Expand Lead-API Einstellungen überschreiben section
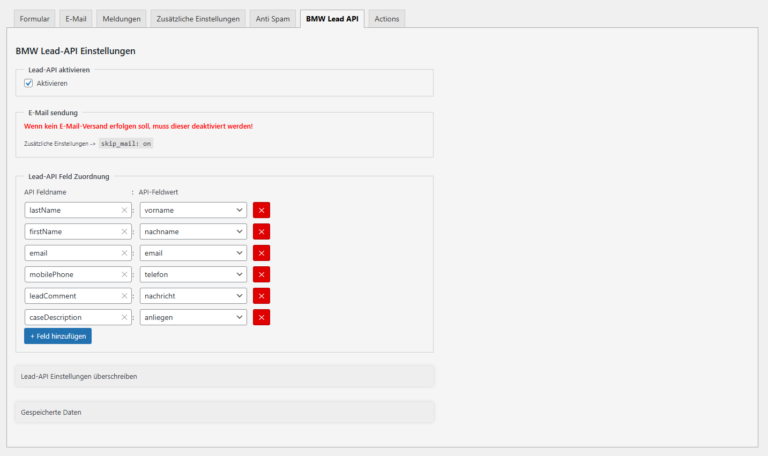 [224, 377]
